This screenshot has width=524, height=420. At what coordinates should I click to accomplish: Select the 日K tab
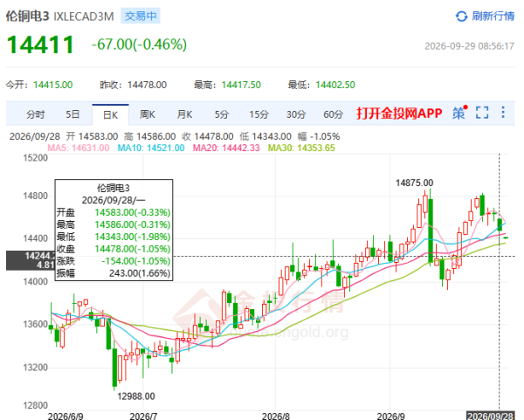click(110, 115)
